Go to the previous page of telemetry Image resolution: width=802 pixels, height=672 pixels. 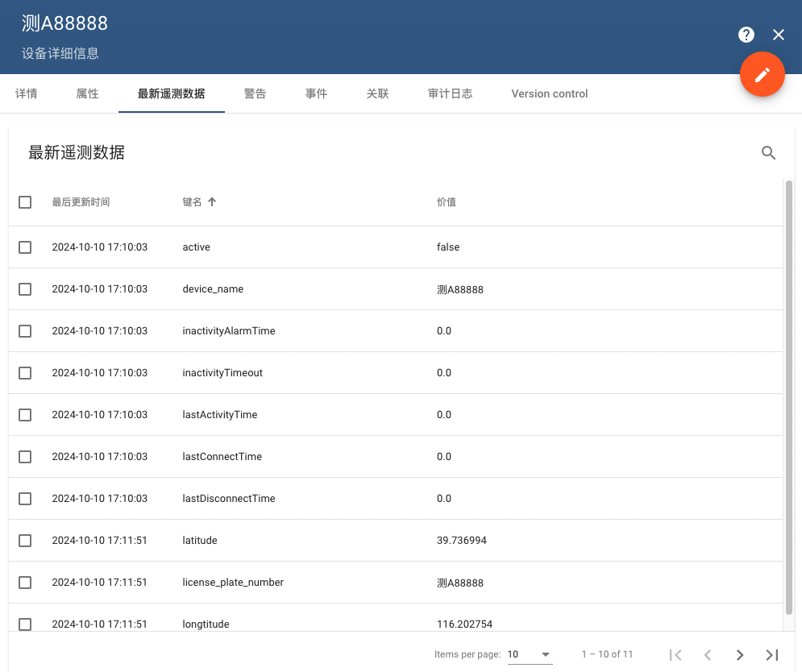pos(707,654)
